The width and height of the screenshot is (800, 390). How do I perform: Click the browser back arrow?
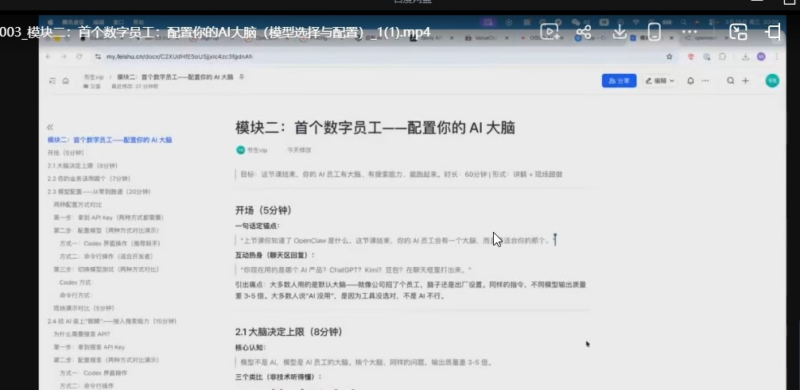point(48,57)
